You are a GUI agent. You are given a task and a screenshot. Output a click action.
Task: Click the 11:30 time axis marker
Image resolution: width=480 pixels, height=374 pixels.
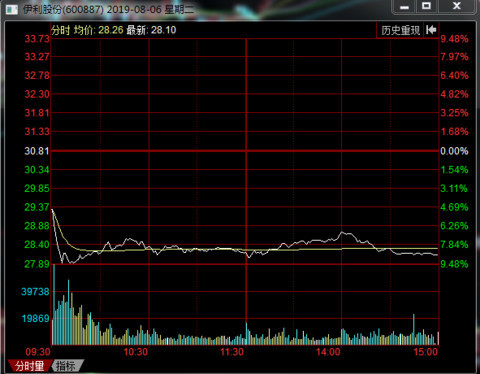[232, 352]
